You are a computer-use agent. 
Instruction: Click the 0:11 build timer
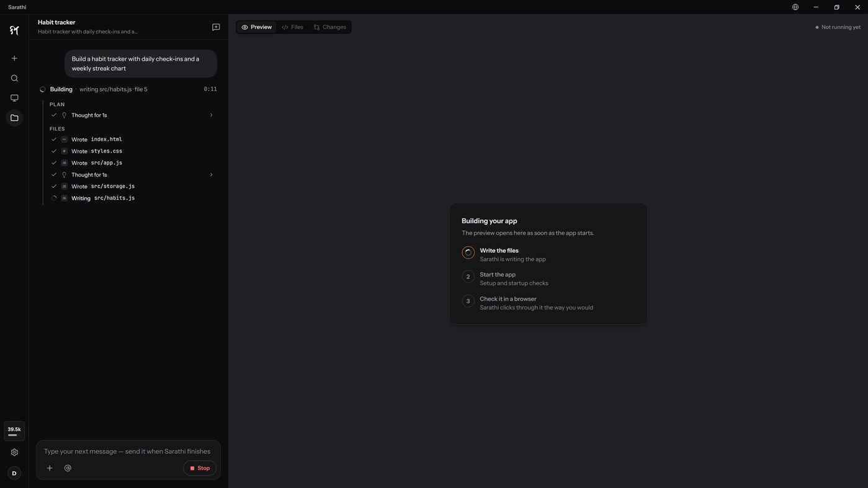[x=210, y=89]
